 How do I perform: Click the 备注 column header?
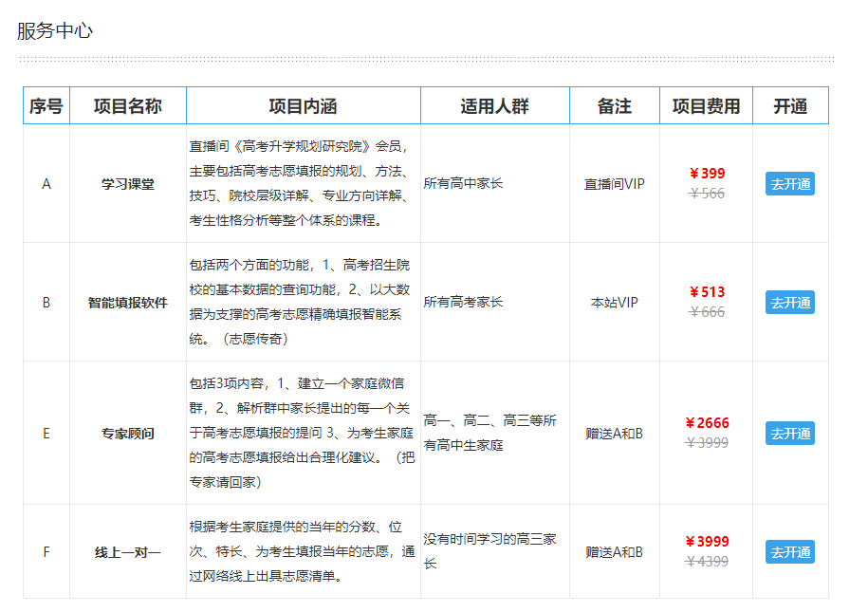pyautogui.click(x=615, y=106)
